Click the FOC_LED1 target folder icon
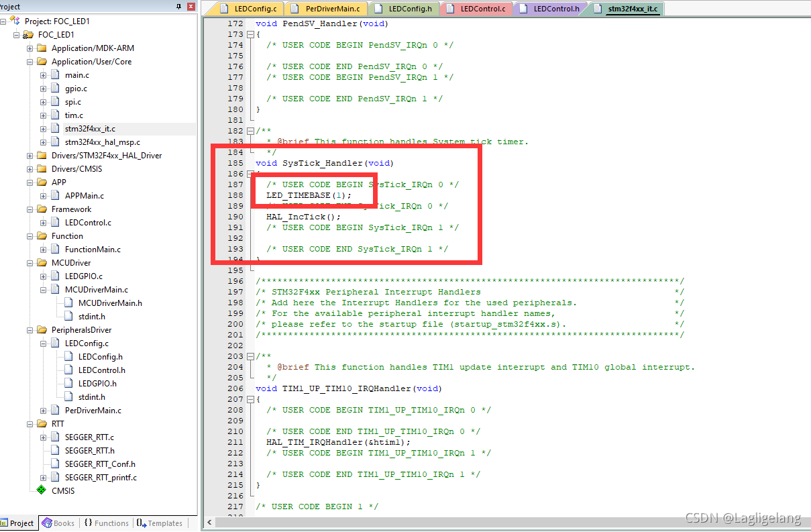Image resolution: width=811 pixels, height=532 pixels. tap(28, 34)
